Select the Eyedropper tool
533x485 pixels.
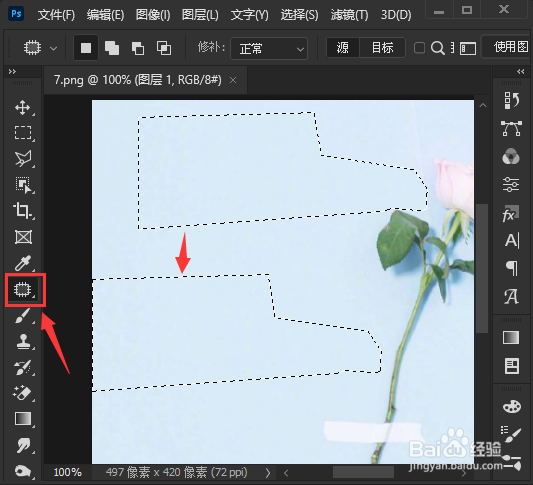pyautogui.click(x=23, y=263)
